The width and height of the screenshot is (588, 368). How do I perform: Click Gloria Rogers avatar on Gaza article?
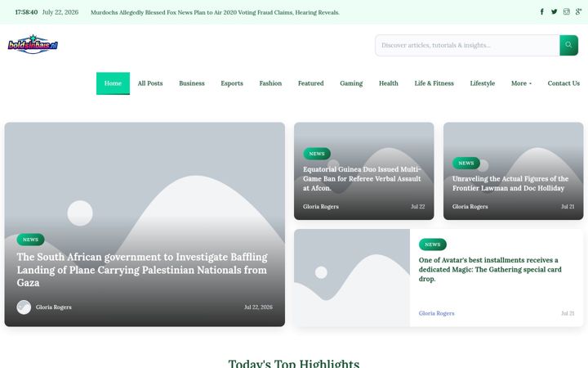pyautogui.click(x=24, y=307)
